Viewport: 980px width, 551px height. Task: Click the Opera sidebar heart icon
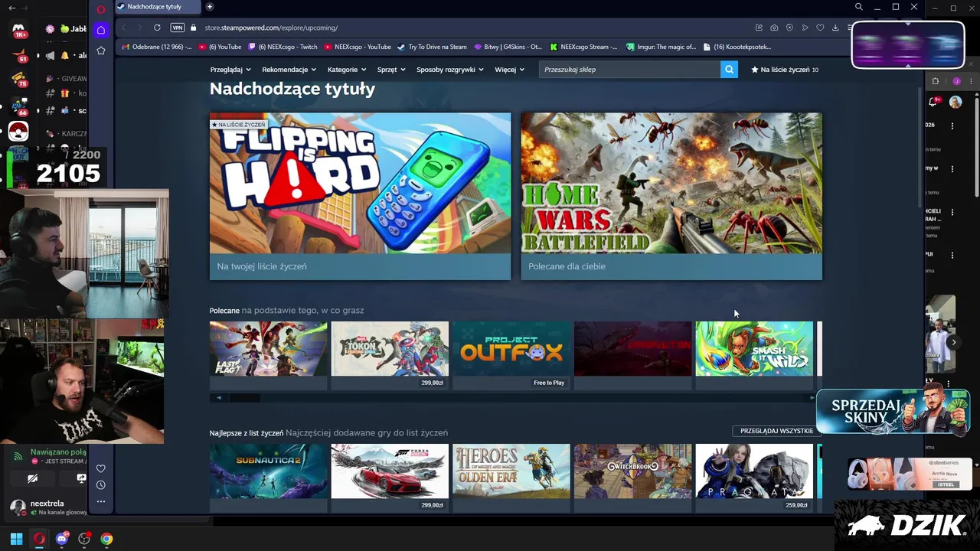pos(100,468)
